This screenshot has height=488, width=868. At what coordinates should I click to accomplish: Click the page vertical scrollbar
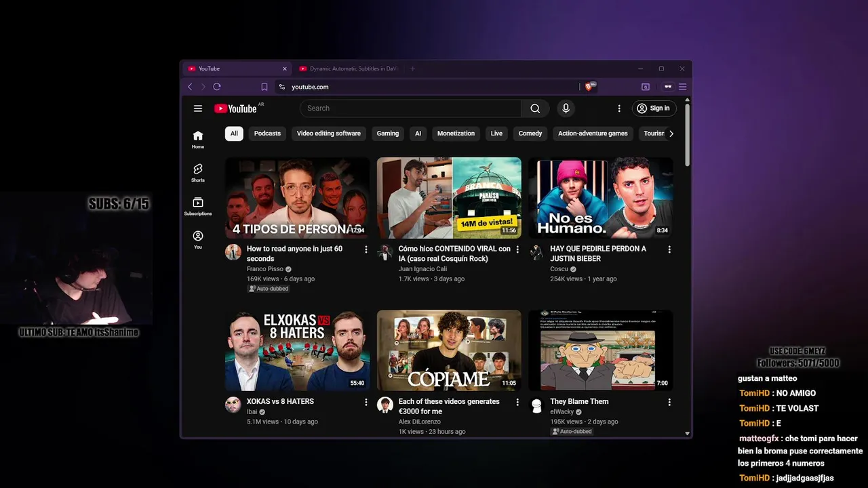pos(687,134)
